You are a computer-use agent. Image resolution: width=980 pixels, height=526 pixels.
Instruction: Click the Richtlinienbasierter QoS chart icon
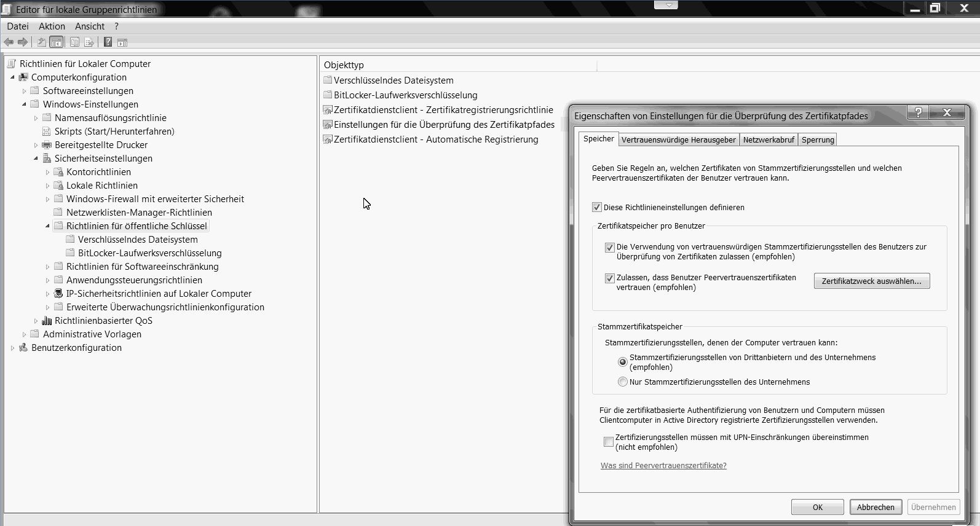[x=47, y=321]
